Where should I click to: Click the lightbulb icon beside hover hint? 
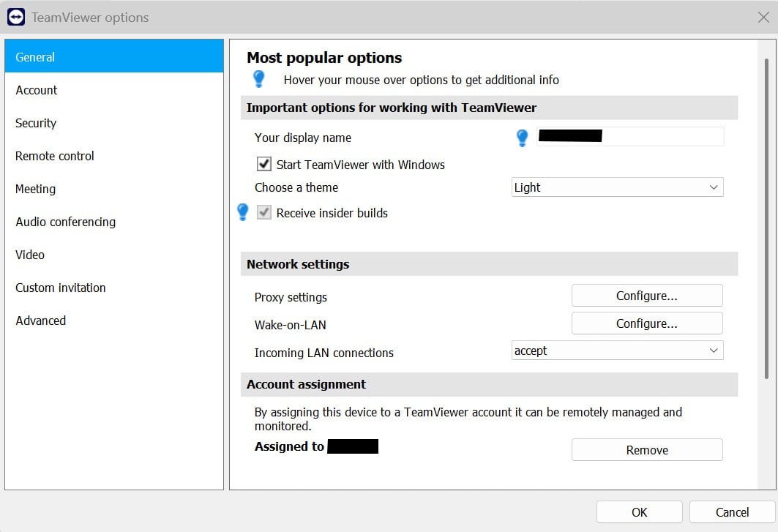259,79
